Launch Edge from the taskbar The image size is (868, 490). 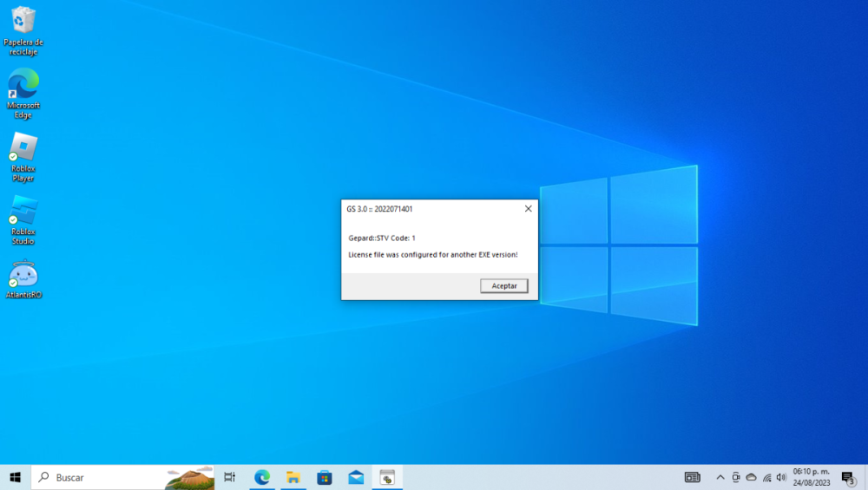tap(262, 477)
